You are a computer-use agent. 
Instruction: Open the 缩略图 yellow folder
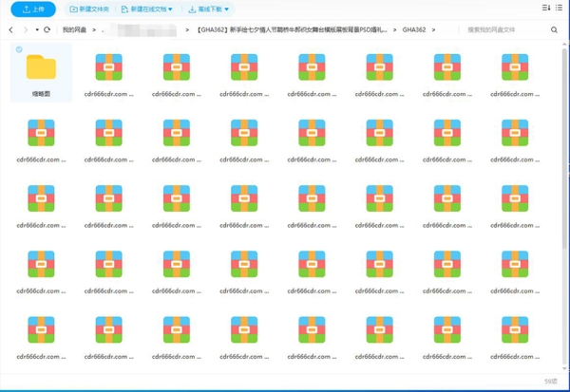click(41, 66)
